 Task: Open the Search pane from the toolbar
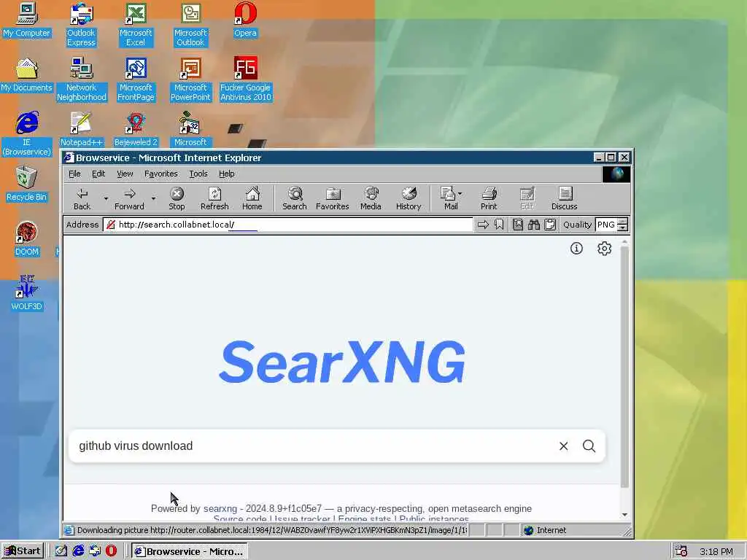295,198
